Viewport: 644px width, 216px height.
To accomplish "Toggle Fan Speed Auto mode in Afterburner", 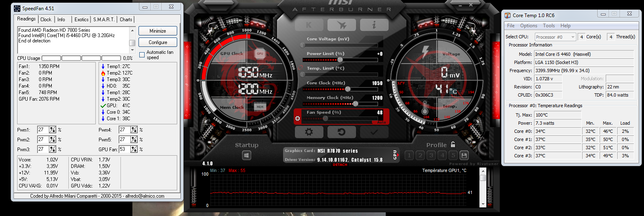I will click(381, 122).
